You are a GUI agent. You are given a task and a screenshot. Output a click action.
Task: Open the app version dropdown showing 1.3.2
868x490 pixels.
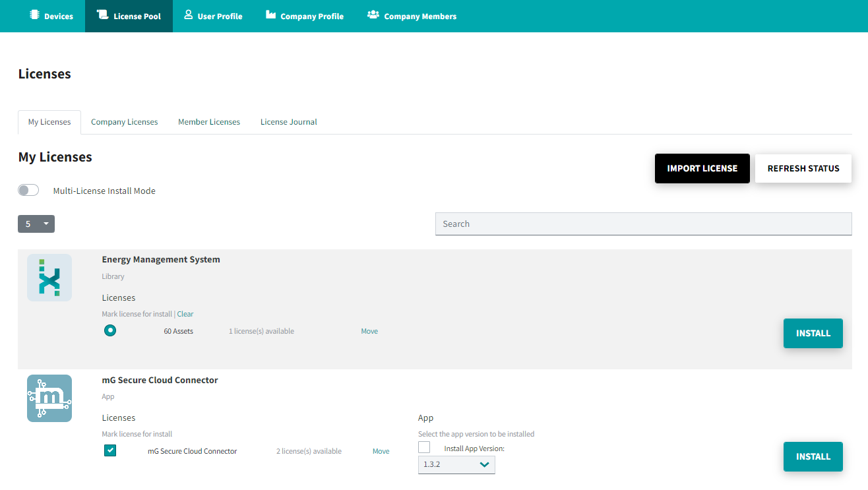pos(456,465)
